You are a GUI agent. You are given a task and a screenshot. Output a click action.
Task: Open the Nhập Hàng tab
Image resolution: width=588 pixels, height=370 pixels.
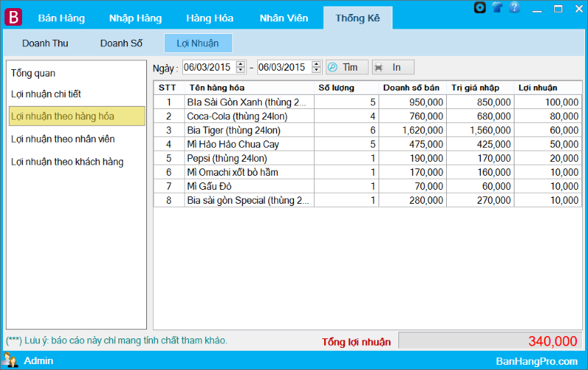[135, 18]
